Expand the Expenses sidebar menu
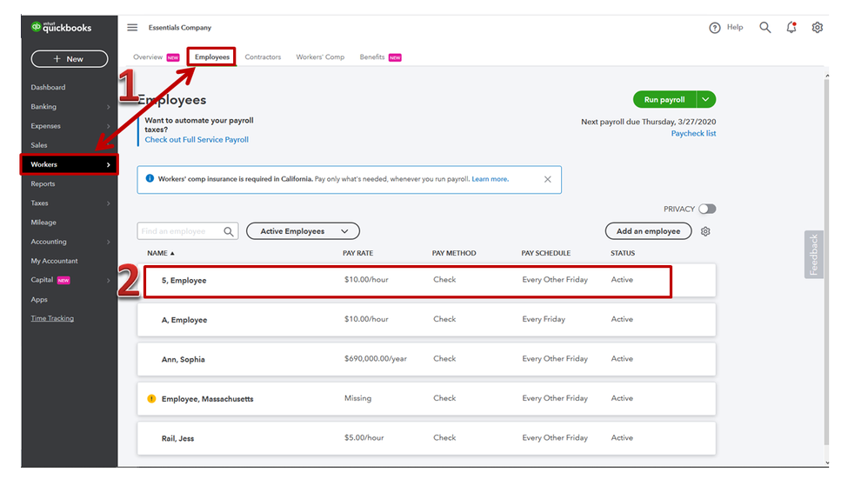Viewport: 868px width, 499px height. click(109, 126)
